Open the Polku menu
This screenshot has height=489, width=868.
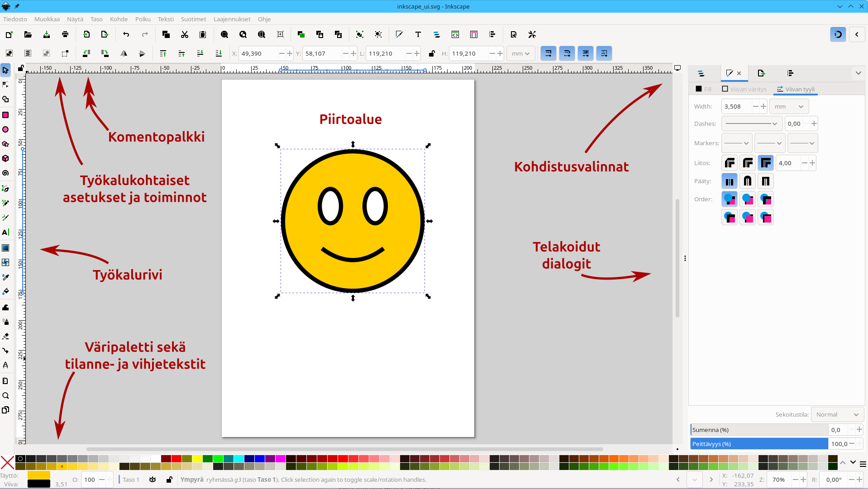click(x=143, y=19)
